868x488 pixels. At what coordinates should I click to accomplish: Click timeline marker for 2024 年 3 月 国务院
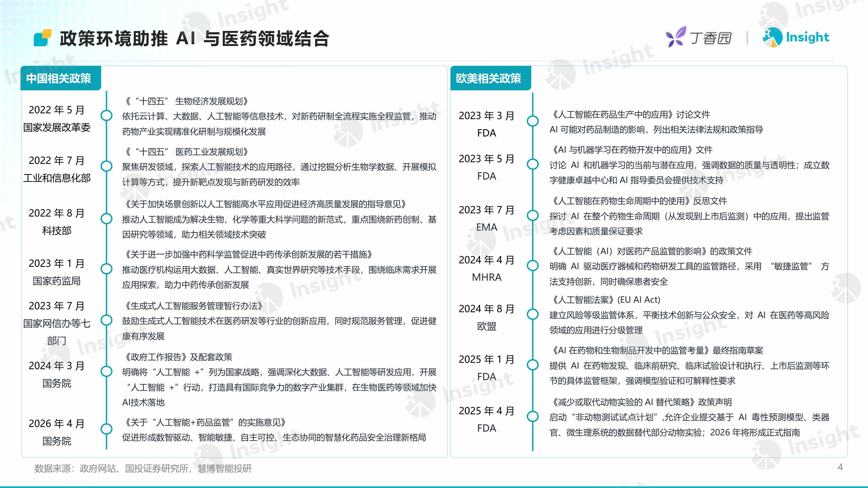[x=106, y=371]
